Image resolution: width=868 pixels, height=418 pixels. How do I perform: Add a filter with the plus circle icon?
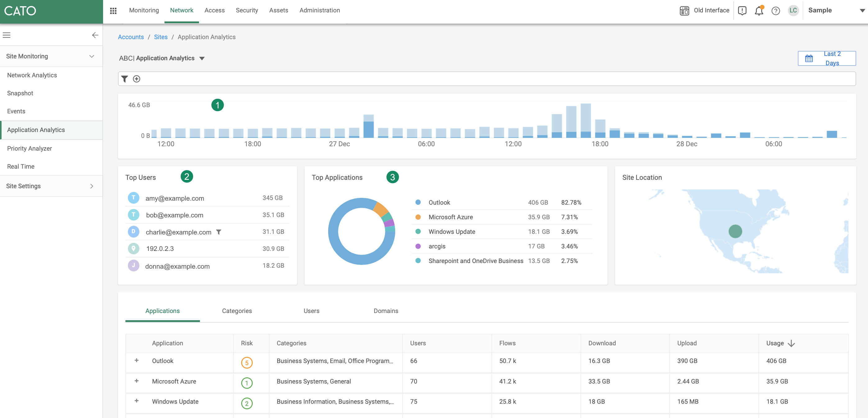click(x=137, y=79)
